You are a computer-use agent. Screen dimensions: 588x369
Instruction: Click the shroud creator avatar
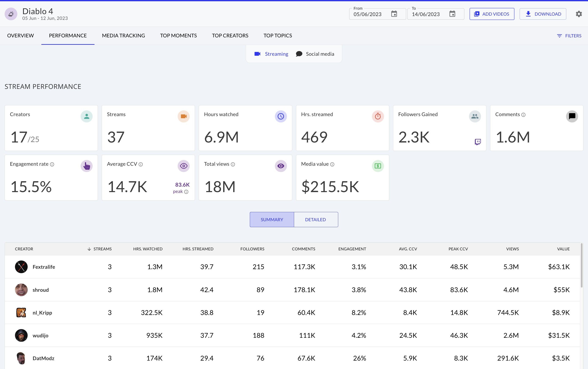coord(21,290)
